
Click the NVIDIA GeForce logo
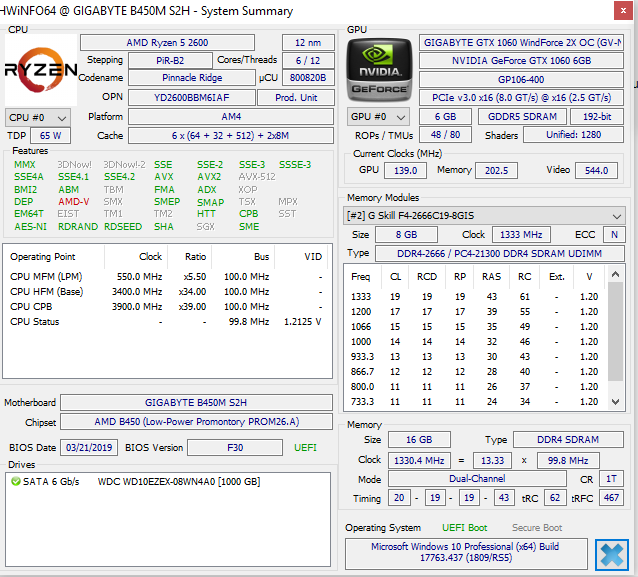(379, 70)
